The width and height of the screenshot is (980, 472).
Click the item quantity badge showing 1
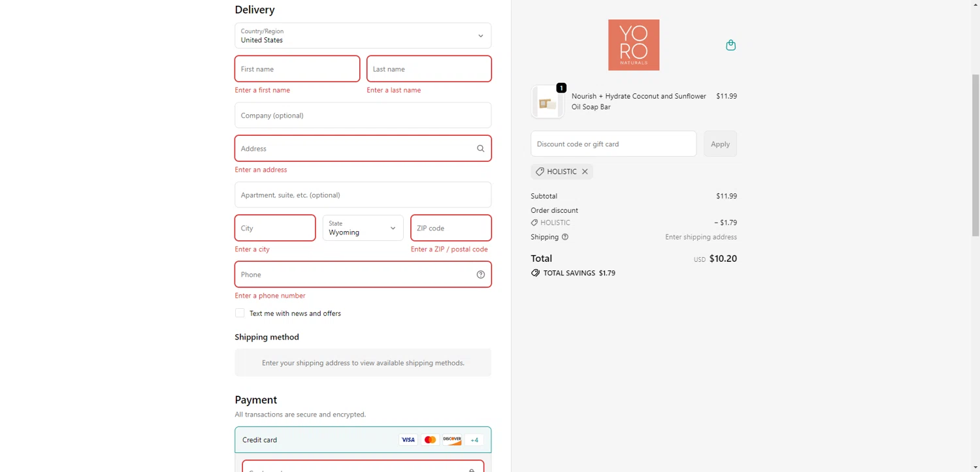pos(561,87)
